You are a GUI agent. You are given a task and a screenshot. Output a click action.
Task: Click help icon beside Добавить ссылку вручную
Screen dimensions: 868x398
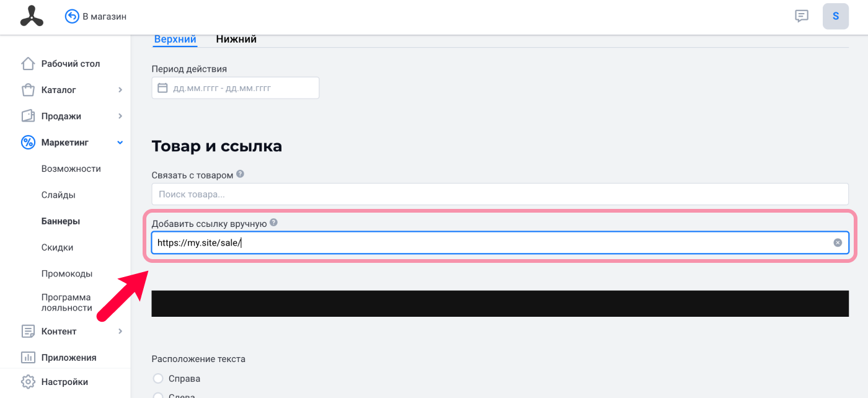pyautogui.click(x=273, y=223)
